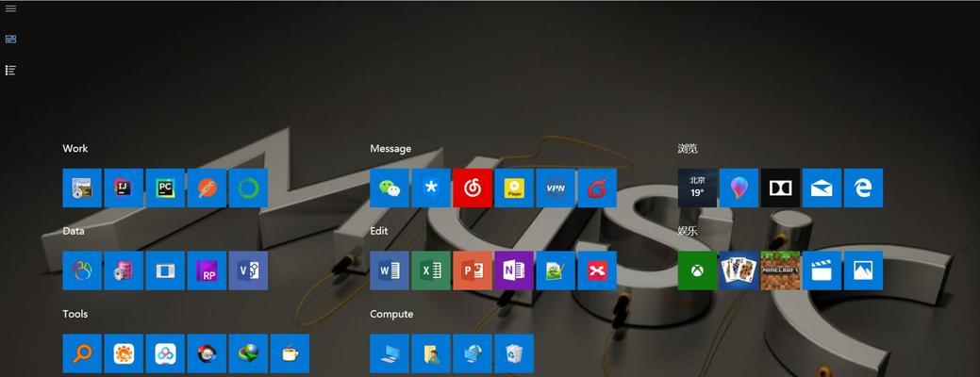Viewport: 980px width, 377px height.
Task: Open the Beijing 19° weather tile
Action: (x=697, y=188)
